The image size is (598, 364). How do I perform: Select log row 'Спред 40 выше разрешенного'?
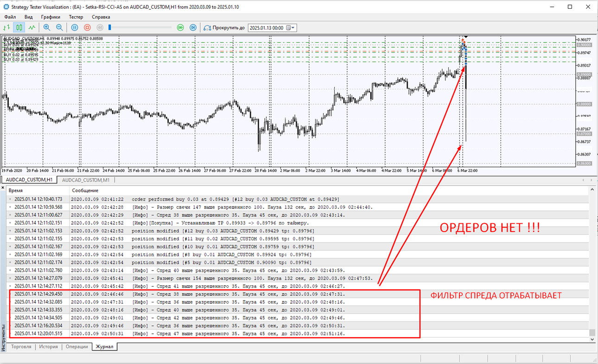298,270
